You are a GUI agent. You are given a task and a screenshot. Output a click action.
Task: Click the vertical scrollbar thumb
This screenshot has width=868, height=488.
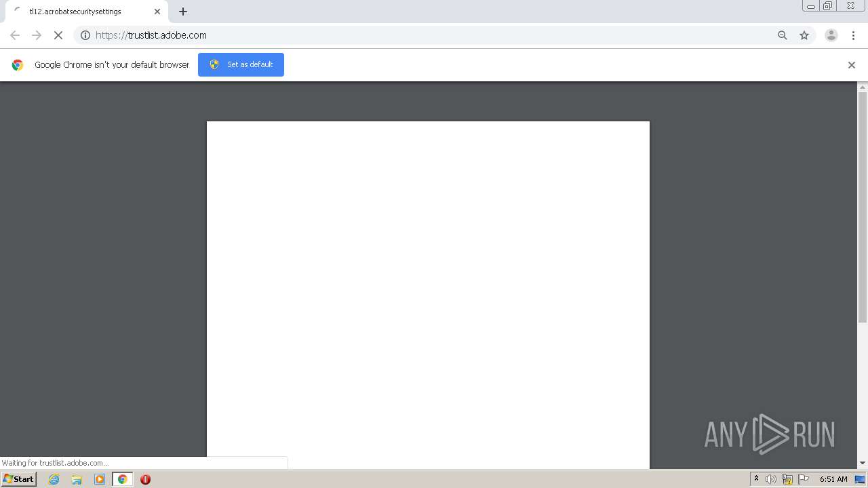pos(863,207)
